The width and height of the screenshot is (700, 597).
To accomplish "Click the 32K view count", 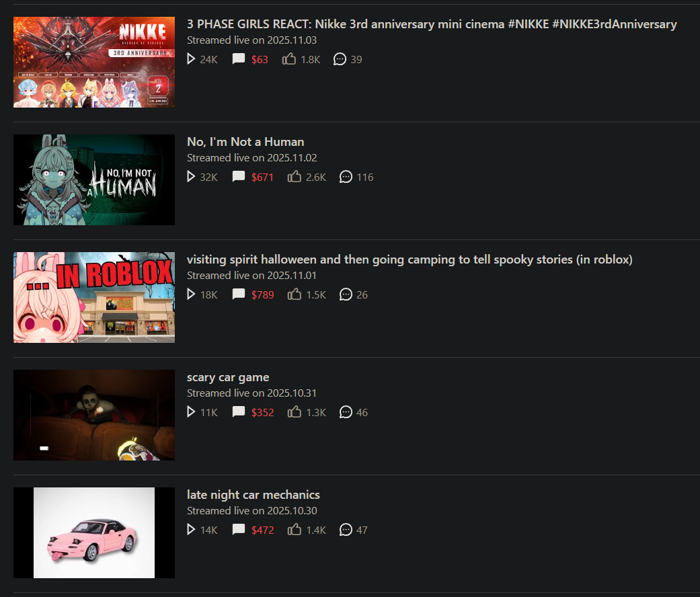I will 208,177.
